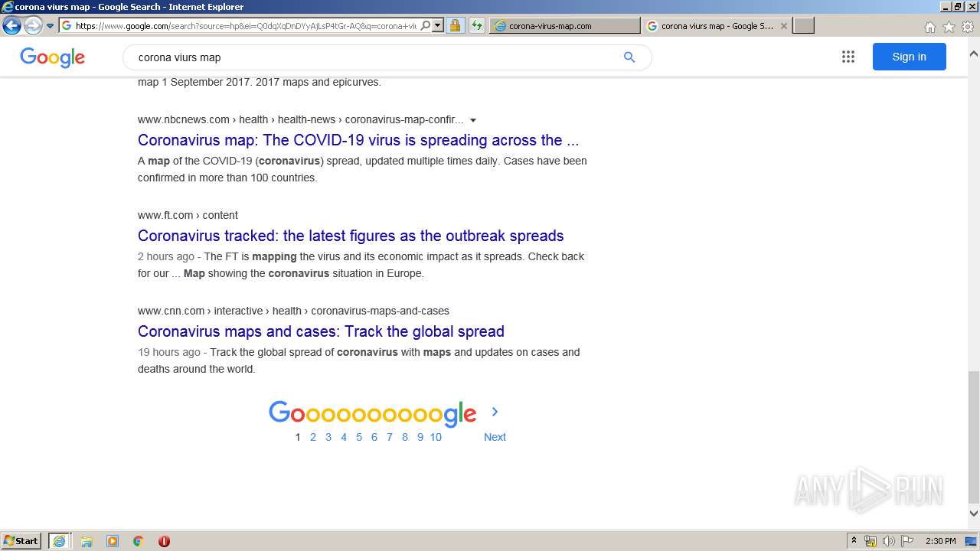Image resolution: width=980 pixels, height=551 pixels.
Task: Switch to the corona-virus-map.com tab
Action: coord(565,25)
